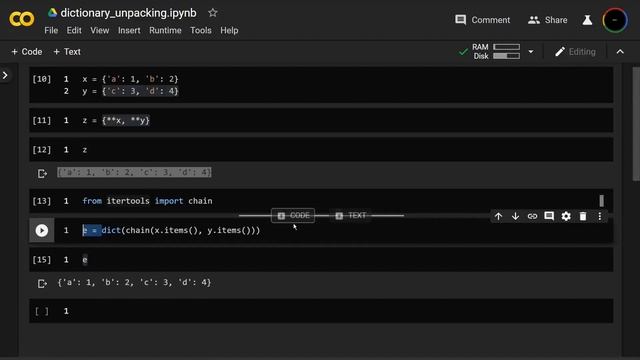Viewport: 640px width, 360px height.
Task: Insert a code cell via hover CODE button
Action: (293, 216)
